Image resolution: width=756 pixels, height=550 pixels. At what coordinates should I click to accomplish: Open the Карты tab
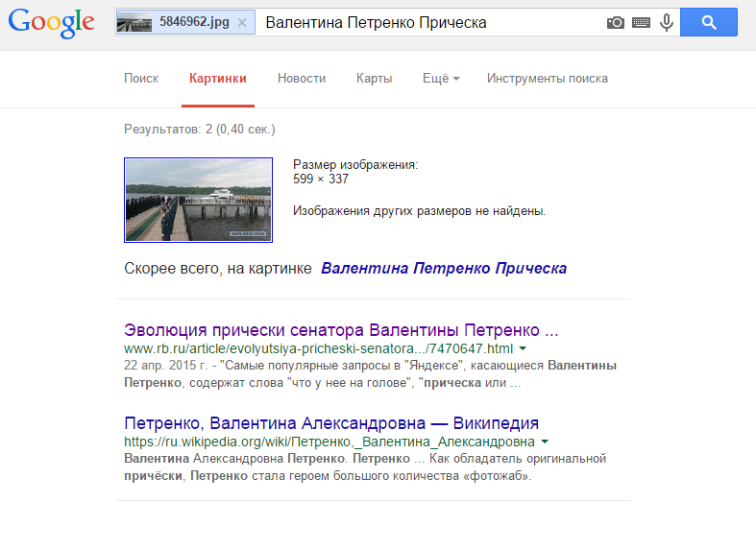(x=374, y=79)
